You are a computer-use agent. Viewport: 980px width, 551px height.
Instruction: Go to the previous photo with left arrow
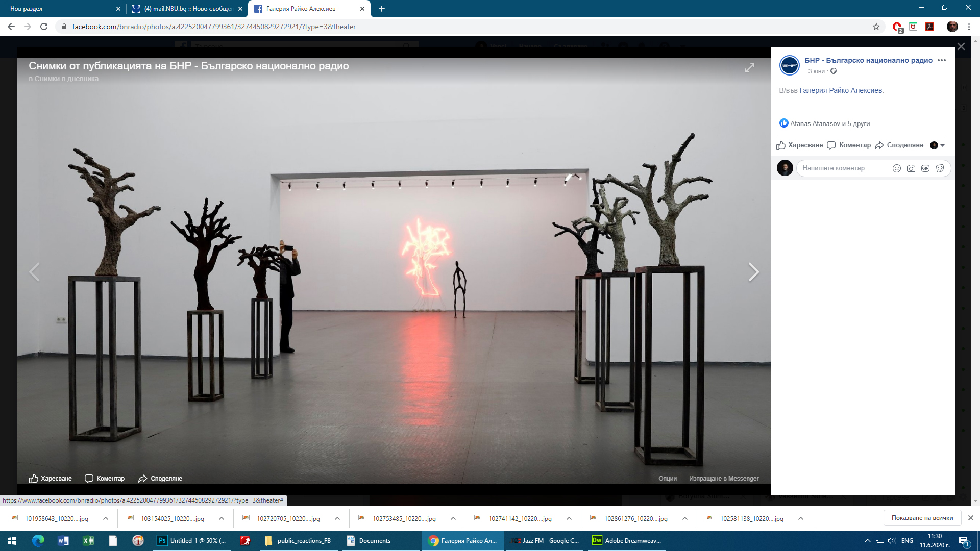click(34, 272)
